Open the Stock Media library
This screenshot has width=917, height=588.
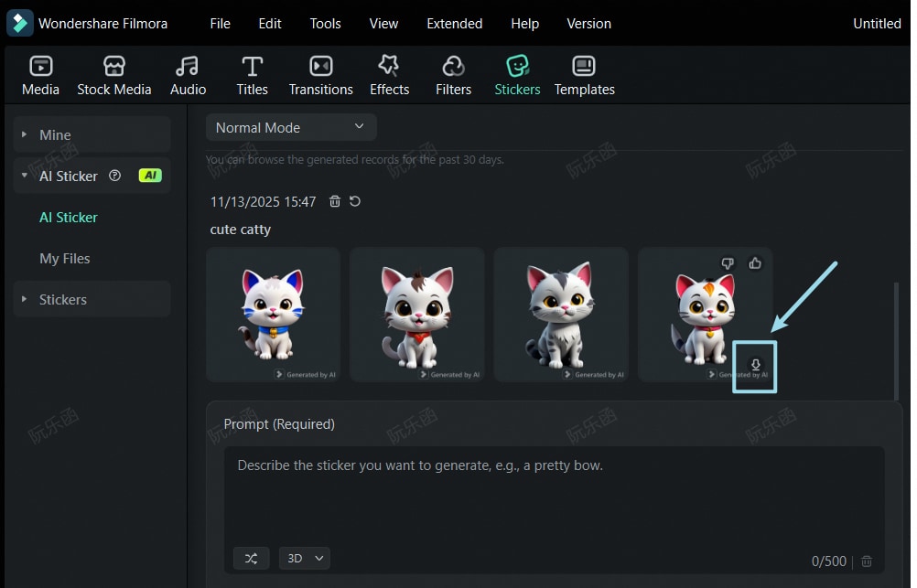coord(114,76)
